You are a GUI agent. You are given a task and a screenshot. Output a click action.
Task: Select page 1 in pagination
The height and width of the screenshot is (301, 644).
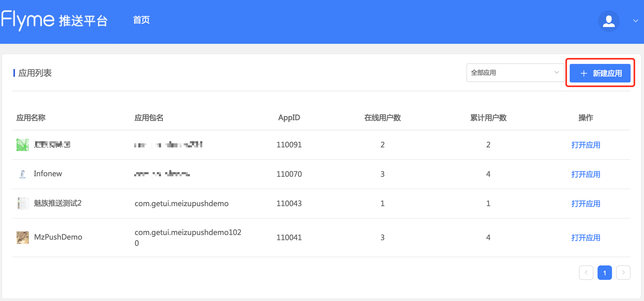(605, 272)
